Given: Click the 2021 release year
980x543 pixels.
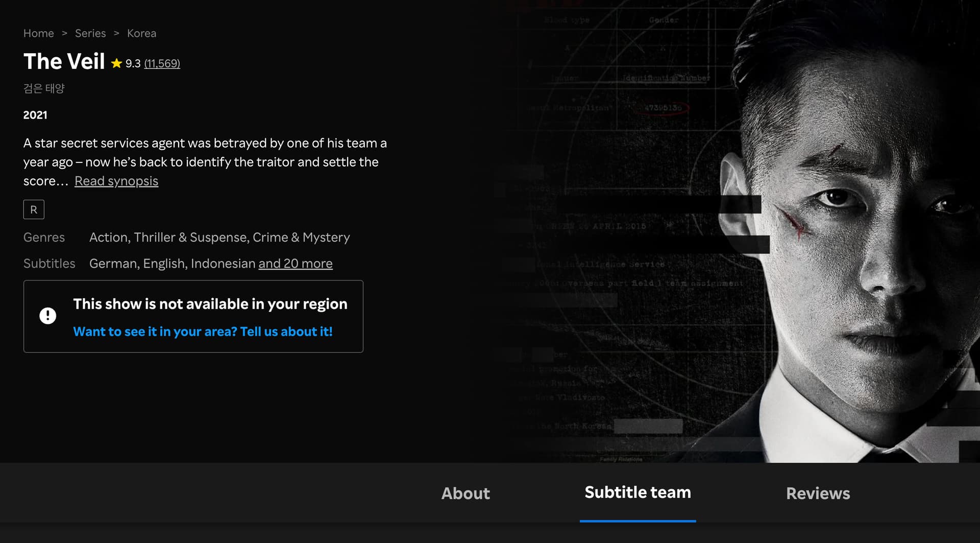Looking at the screenshot, I should pos(35,115).
